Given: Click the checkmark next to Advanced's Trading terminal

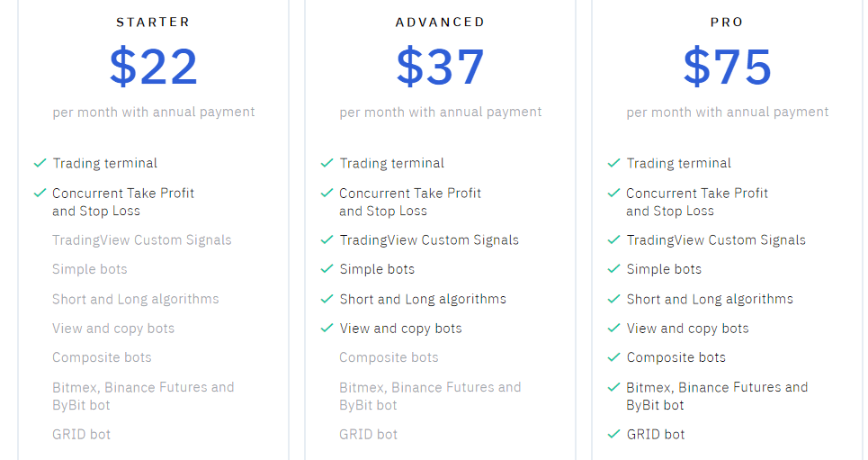Looking at the screenshot, I should pos(327,163).
